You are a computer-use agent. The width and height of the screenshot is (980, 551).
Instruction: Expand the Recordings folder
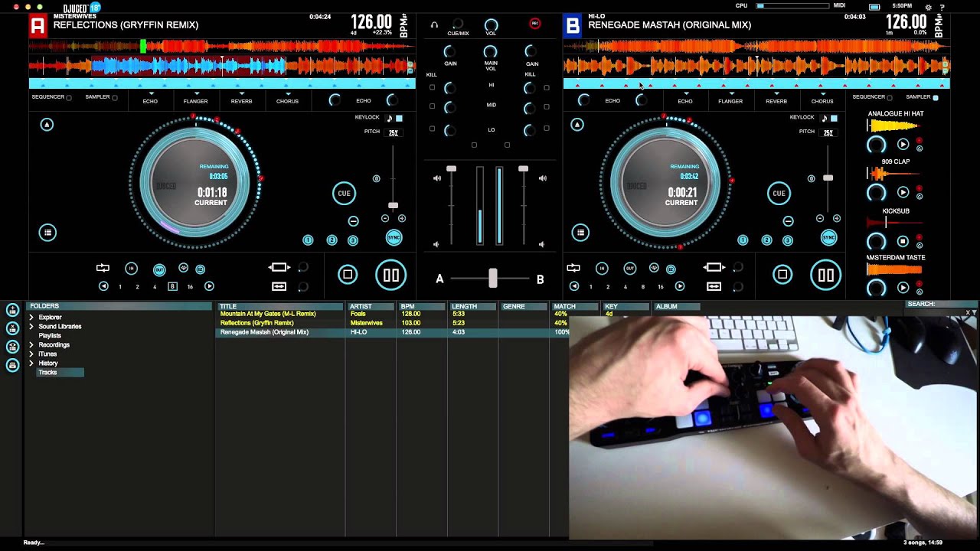[x=31, y=345]
